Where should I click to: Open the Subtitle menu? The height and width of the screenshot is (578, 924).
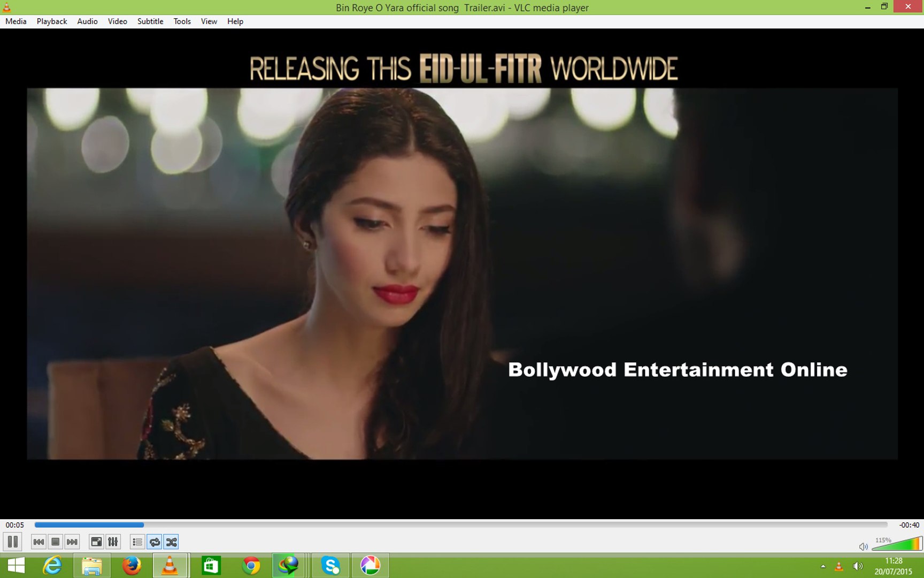(150, 21)
